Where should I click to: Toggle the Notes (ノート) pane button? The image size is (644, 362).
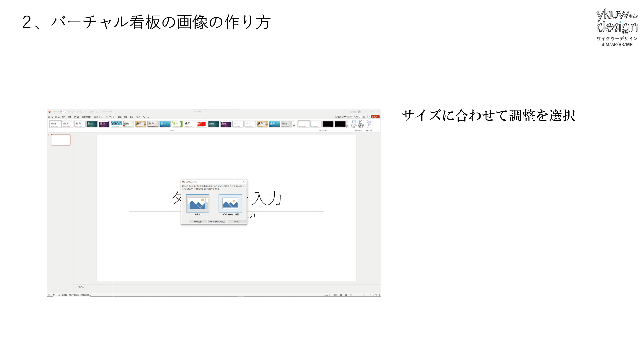[x=327, y=295]
